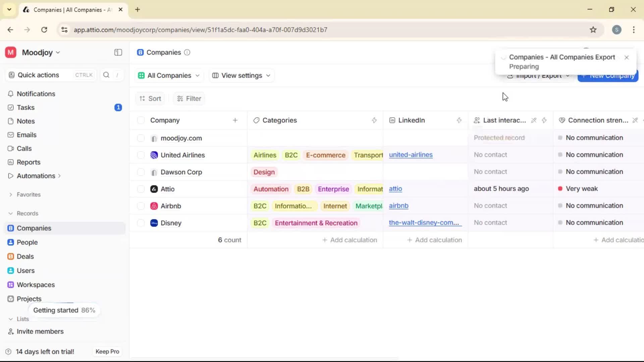Go back to previous page
Image resolution: width=644 pixels, height=362 pixels.
[x=10, y=29]
